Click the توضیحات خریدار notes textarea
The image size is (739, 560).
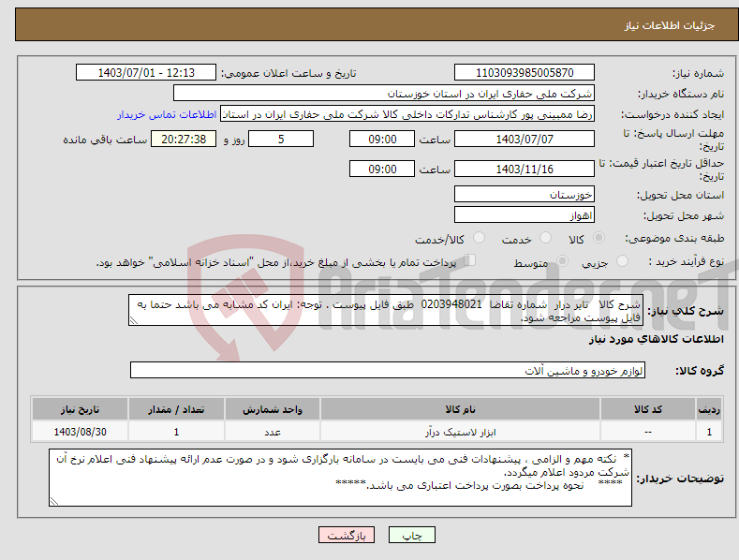(x=340, y=478)
